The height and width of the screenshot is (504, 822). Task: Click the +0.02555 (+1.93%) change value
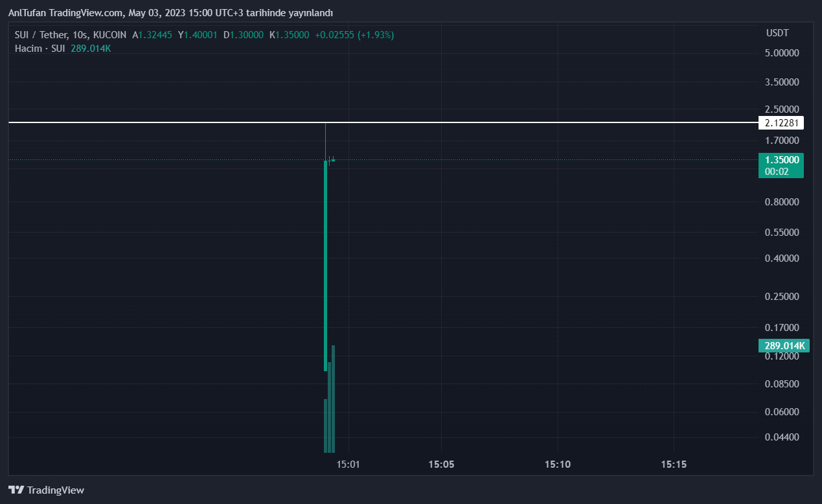[x=354, y=35]
